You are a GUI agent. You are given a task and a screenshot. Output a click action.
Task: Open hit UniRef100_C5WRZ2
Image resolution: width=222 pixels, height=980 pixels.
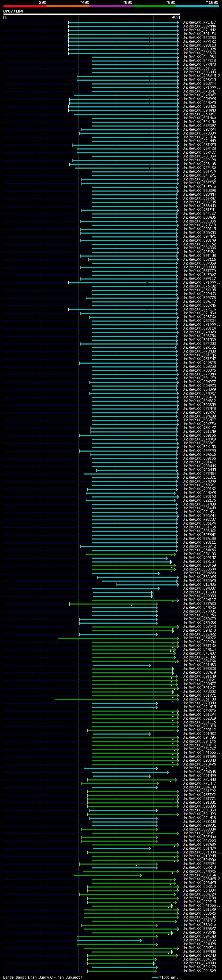coord(199,638)
